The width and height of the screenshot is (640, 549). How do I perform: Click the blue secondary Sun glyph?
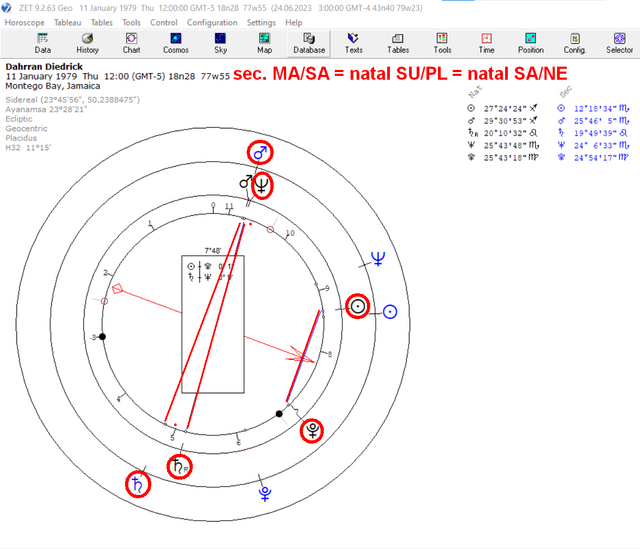pos(390,312)
